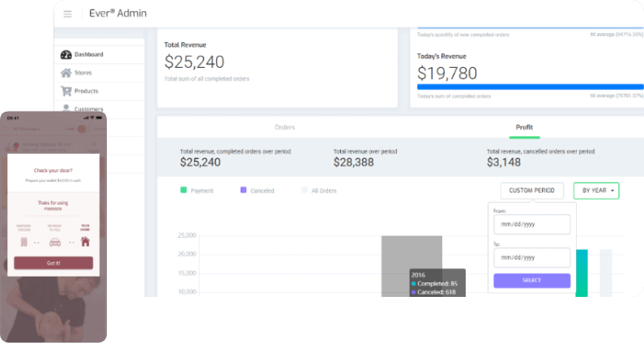Click the Customers person icon in the sidebar
644x343 pixels.
(x=66, y=108)
